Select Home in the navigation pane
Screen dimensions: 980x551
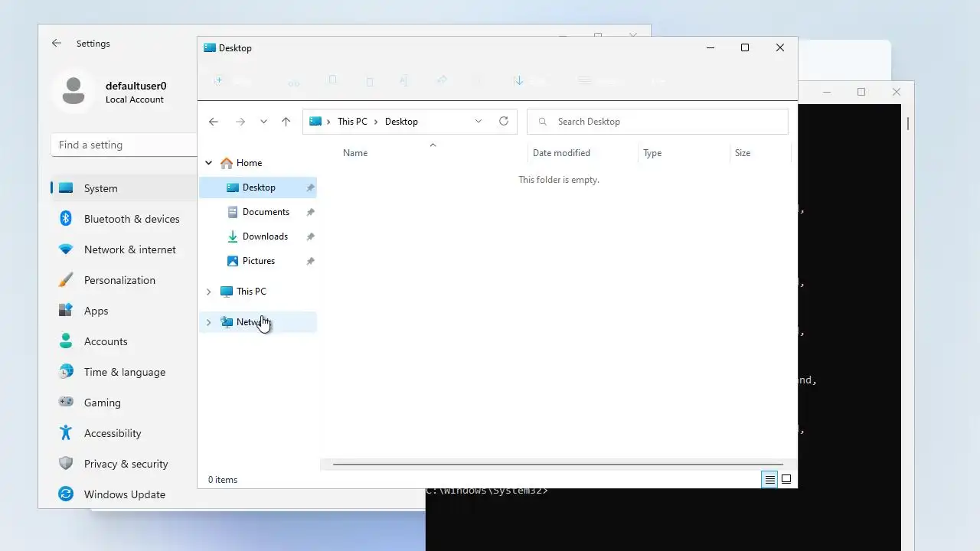pyautogui.click(x=249, y=163)
